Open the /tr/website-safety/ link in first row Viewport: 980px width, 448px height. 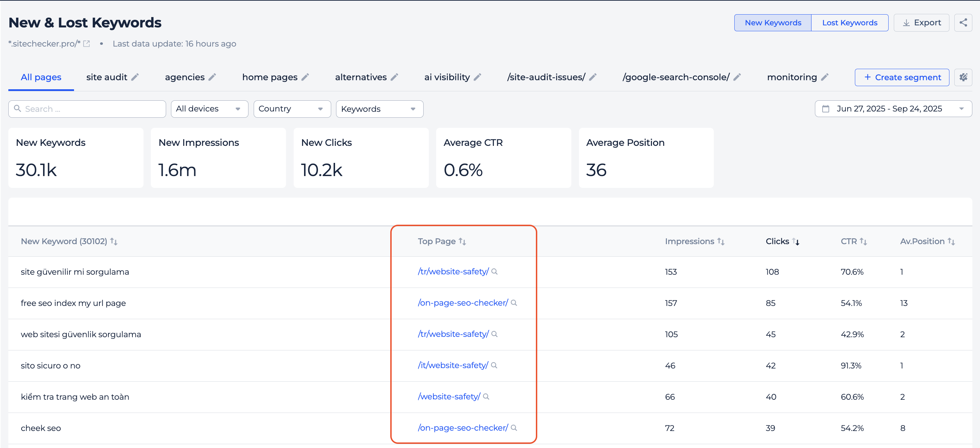453,272
